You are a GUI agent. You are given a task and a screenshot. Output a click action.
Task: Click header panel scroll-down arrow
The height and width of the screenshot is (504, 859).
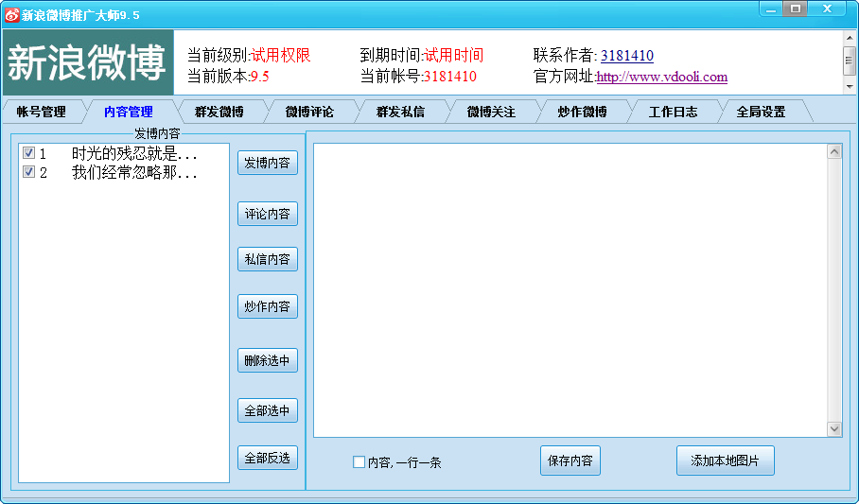click(850, 87)
